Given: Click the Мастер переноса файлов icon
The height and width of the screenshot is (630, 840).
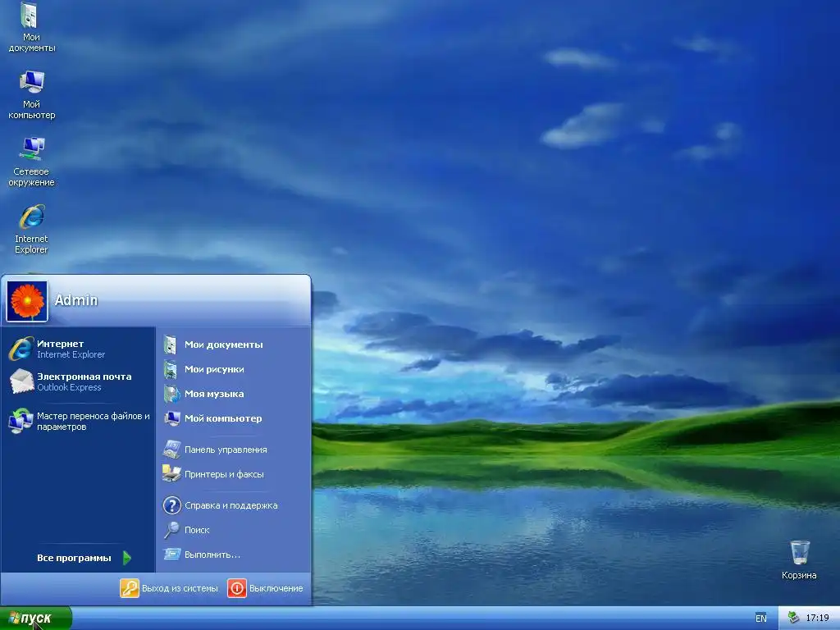Looking at the screenshot, I should point(21,421).
